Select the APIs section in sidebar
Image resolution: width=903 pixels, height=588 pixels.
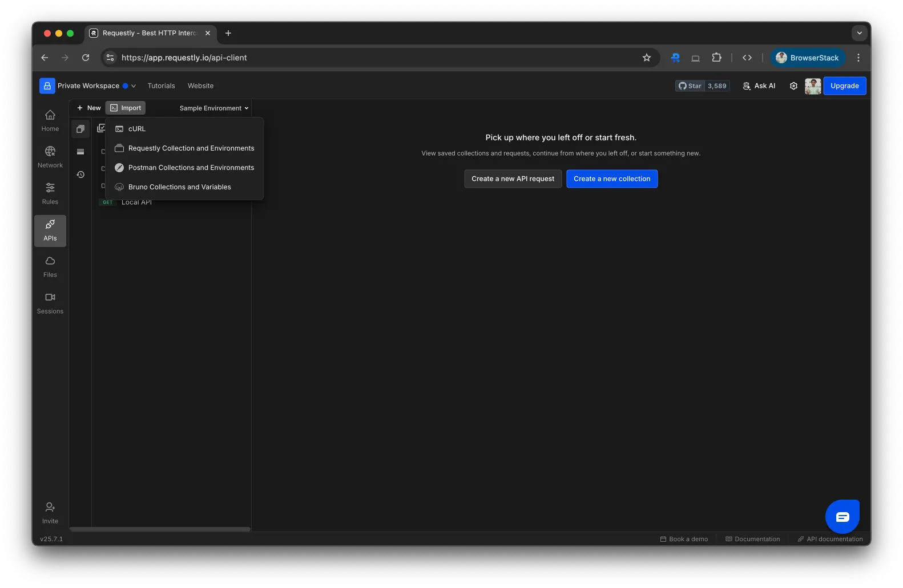pyautogui.click(x=50, y=230)
